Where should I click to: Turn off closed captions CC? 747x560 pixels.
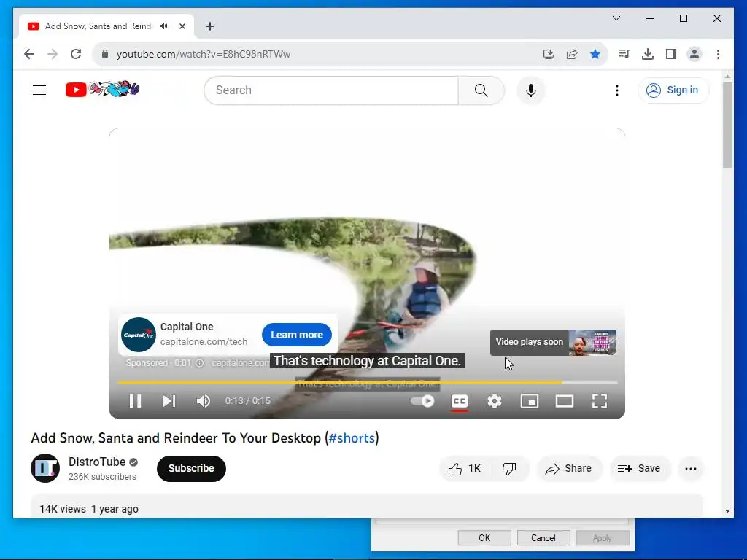(x=460, y=402)
